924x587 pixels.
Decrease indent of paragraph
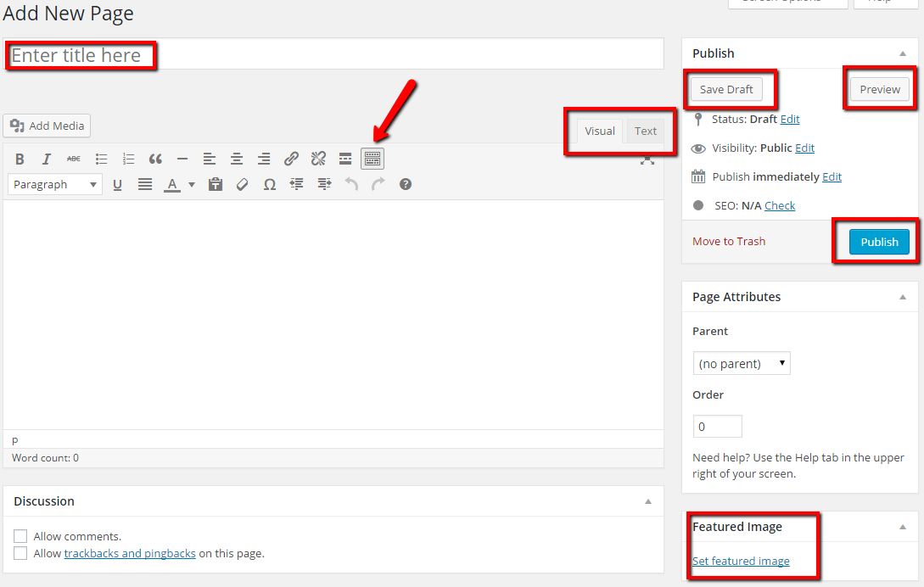(296, 184)
